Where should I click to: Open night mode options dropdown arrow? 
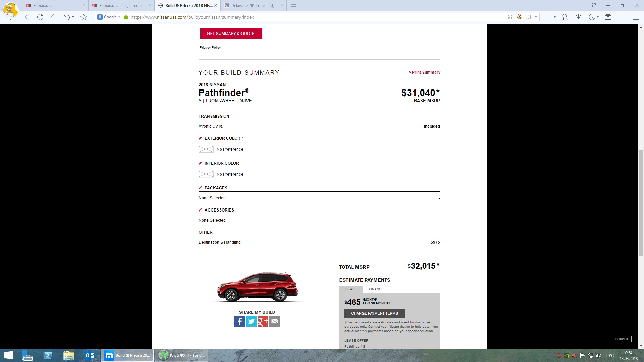[x=598, y=17]
